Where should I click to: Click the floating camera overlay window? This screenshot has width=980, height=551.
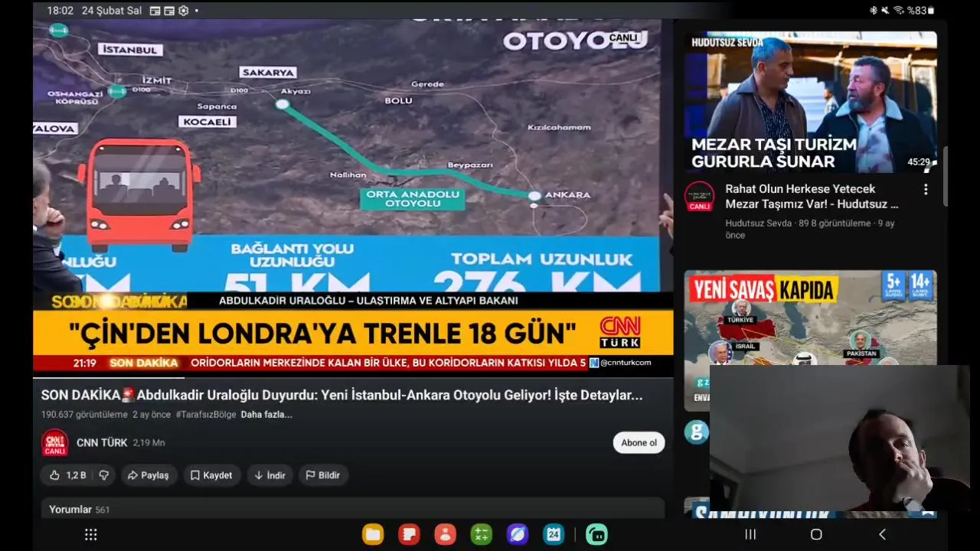click(839, 438)
